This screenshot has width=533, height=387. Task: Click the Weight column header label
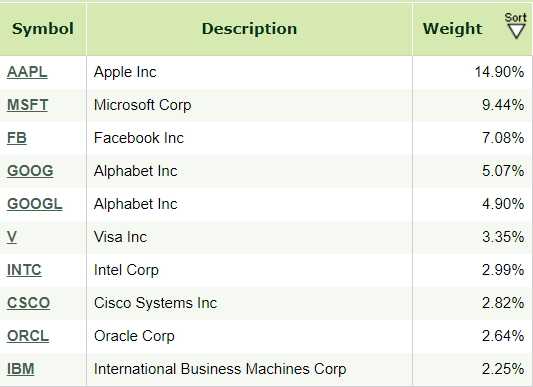(x=452, y=29)
